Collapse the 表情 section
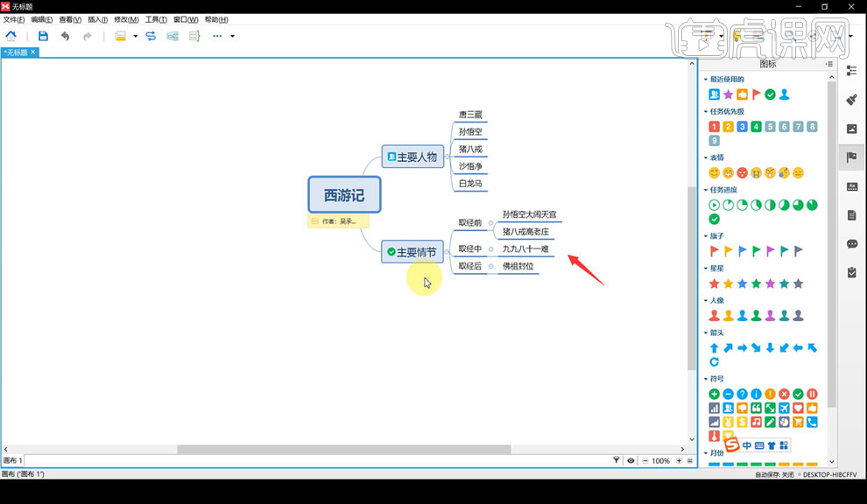Screen dimensions: 867x504 706,158
